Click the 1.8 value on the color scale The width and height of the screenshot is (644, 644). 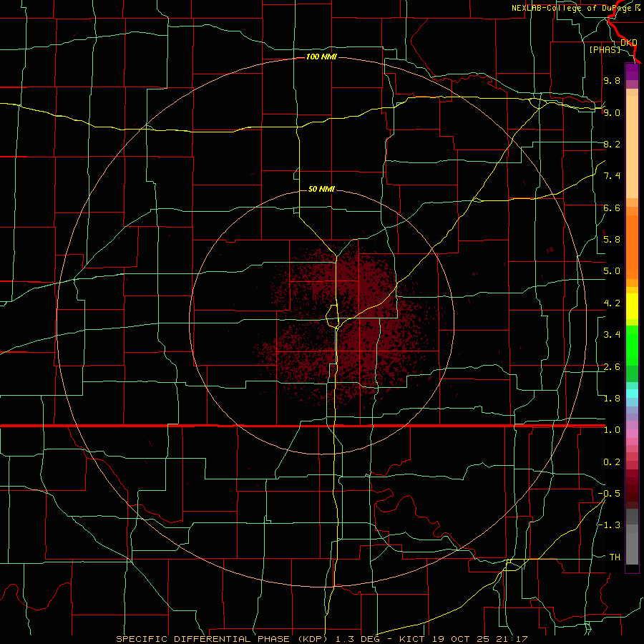[612, 399]
